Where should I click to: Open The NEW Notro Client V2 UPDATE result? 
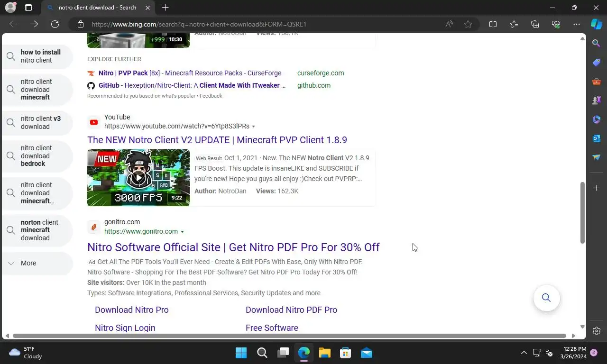[217, 140]
